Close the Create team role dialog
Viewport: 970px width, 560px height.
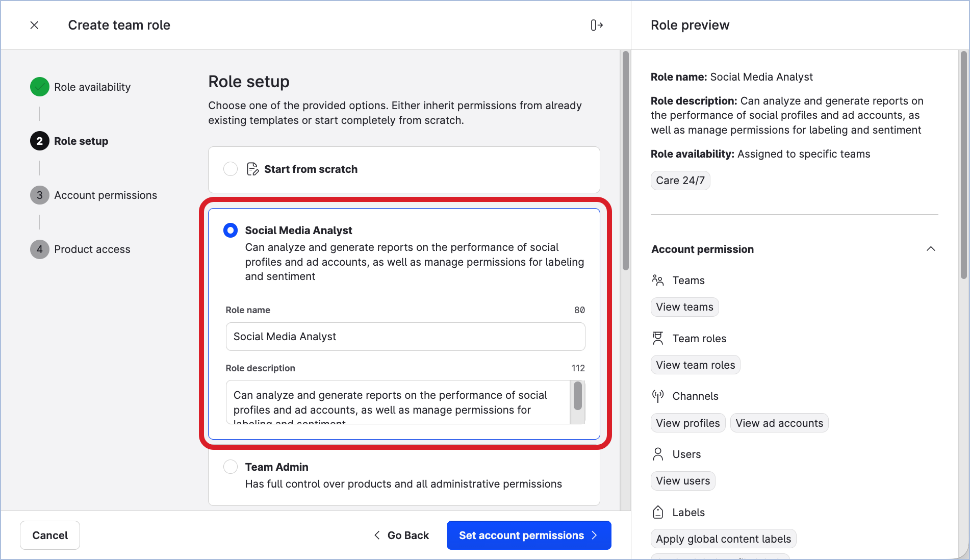[34, 25]
